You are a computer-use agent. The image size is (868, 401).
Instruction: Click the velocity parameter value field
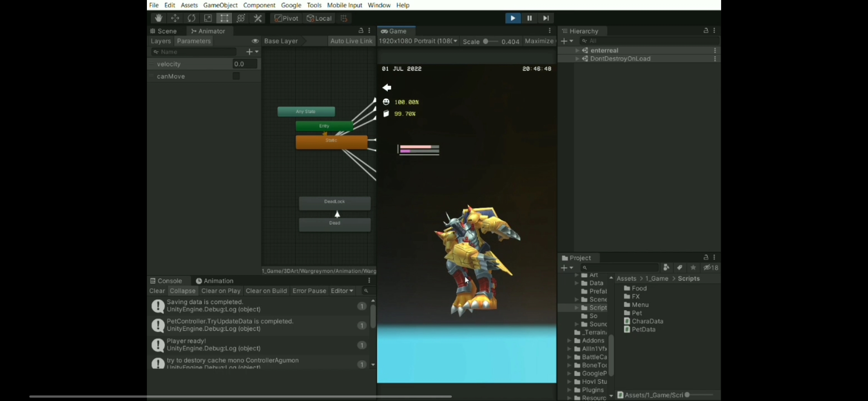[x=244, y=64]
